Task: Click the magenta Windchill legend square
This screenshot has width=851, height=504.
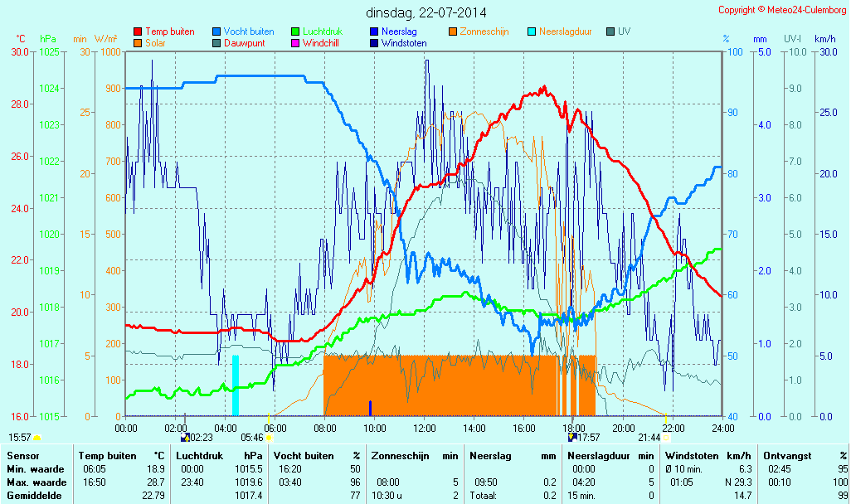Action: tap(295, 43)
